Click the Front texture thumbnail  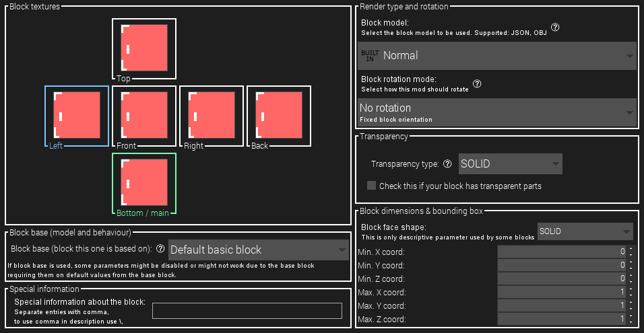(x=144, y=115)
